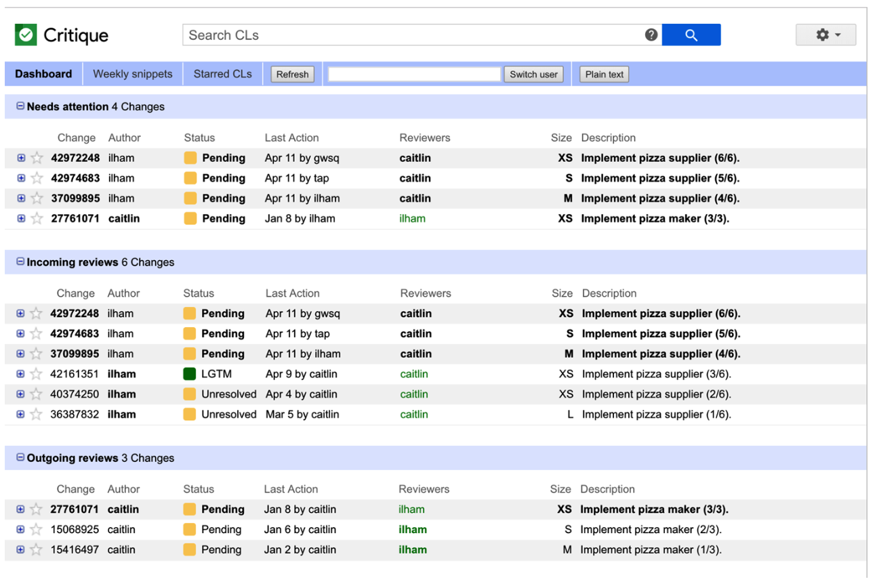
Task: Click the Unresolved status of change 40374250
Action: point(229,394)
